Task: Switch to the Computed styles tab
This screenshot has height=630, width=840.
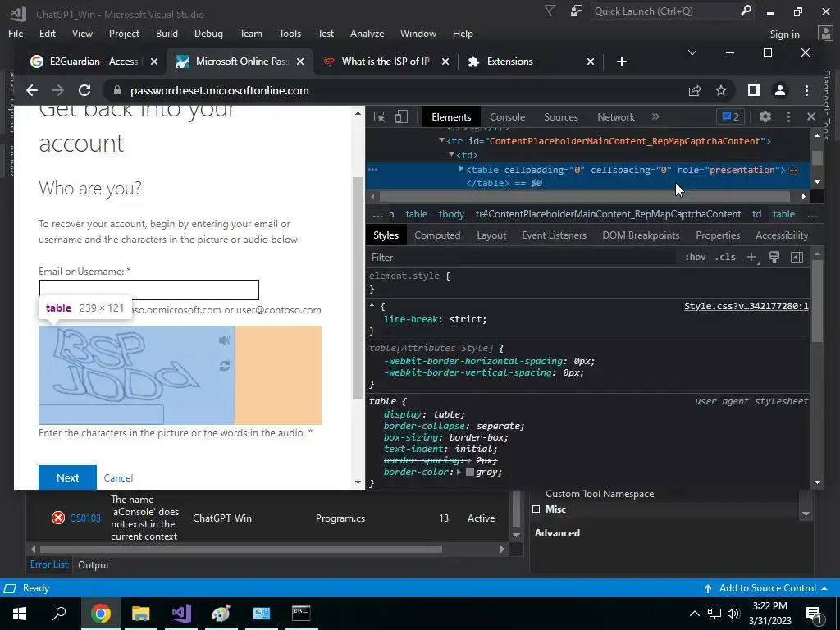Action: tap(437, 235)
